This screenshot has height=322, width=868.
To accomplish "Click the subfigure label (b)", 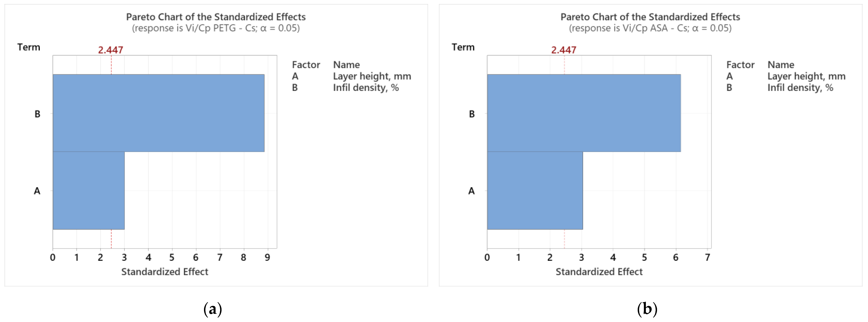I will coord(647,309).
